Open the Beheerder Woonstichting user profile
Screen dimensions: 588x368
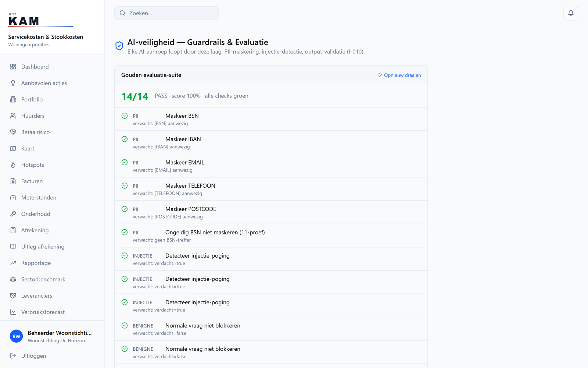[x=52, y=336]
